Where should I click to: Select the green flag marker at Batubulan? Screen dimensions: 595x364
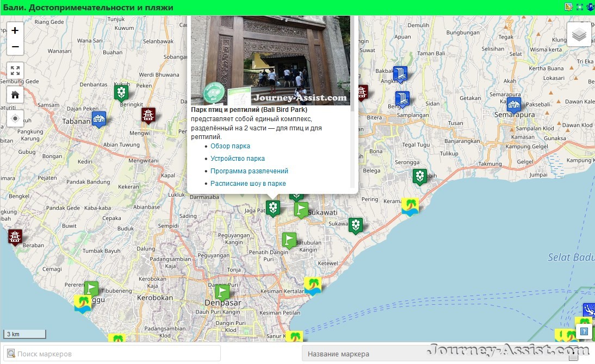[289, 241]
